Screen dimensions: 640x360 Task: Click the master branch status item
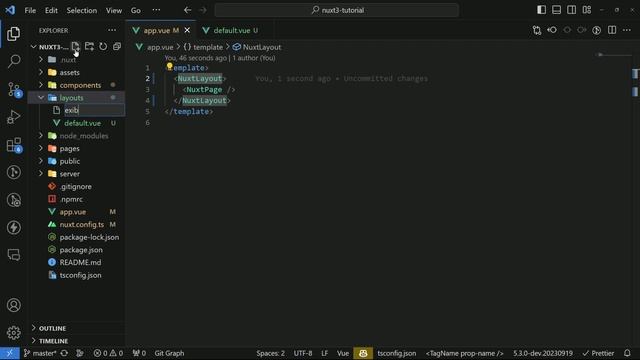click(x=40, y=353)
